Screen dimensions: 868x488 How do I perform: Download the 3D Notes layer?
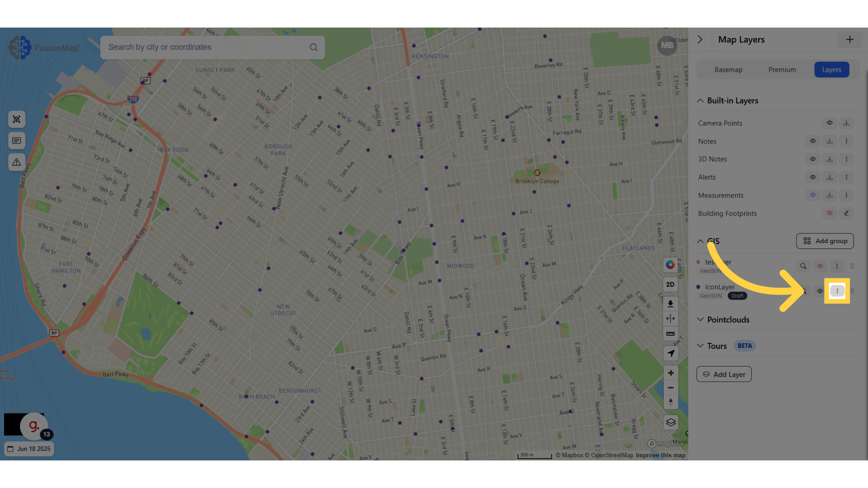(830, 159)
